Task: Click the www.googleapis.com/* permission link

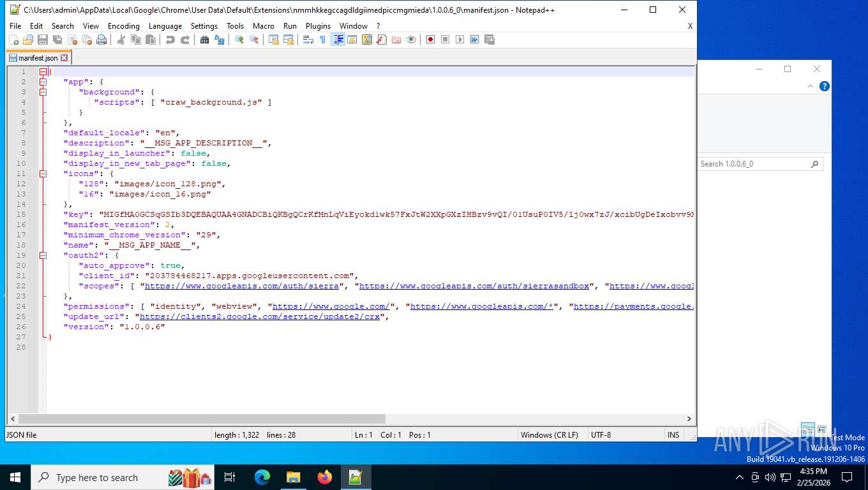Action: (x=482, y=306)
